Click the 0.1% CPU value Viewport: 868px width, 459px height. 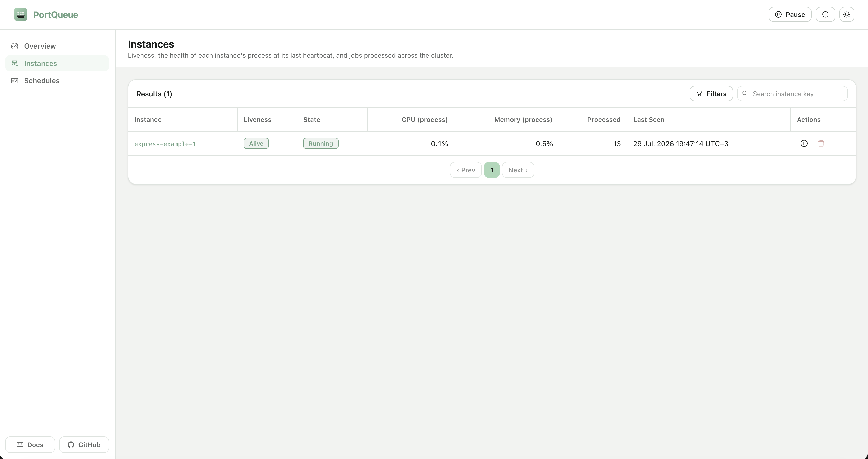pyautogui.click(x=439, y=144)
